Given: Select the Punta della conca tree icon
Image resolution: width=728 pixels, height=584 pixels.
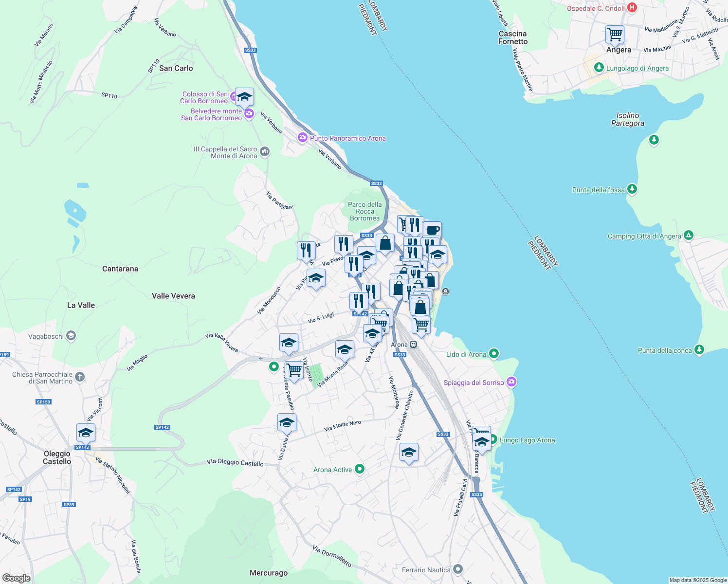Looking at the screenshot, I should pos(699,349).
